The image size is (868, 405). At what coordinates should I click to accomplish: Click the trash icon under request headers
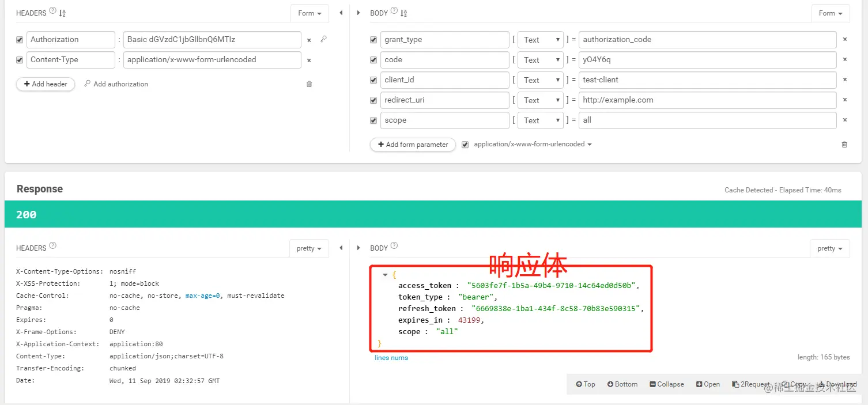click(x=309, y=84)
